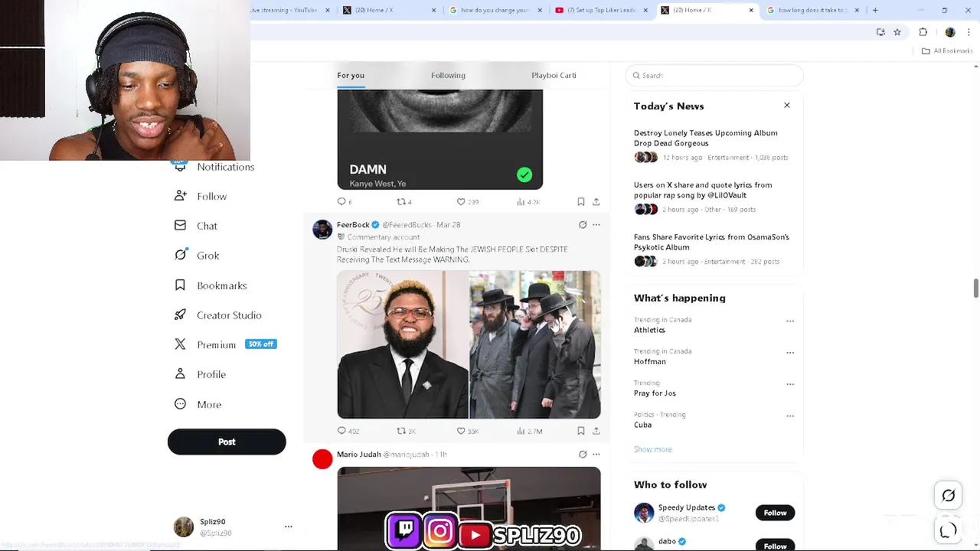This screenshot has width=980, height=551.
Task: Open more options on FeerBock post
Action: (596, 225)
